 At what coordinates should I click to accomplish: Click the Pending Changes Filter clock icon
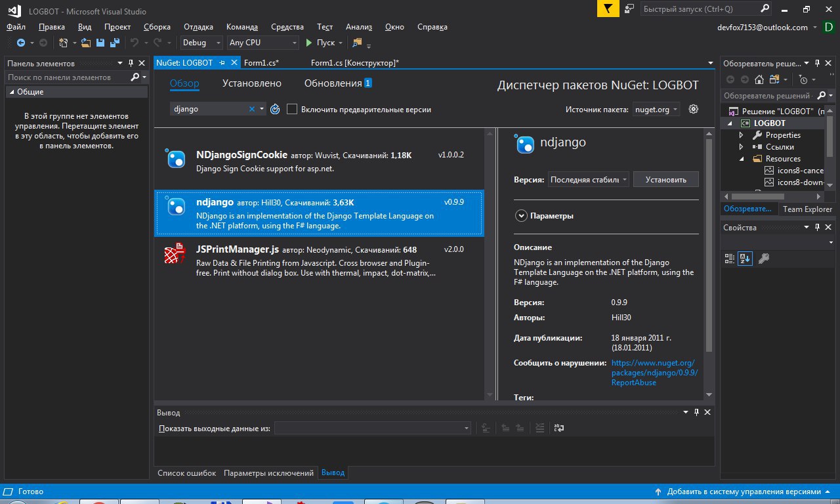[x=804, y=79]
